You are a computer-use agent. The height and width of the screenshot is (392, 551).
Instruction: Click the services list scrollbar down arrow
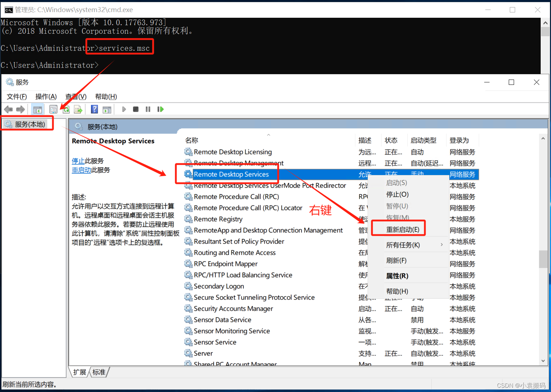pos(543,361)
